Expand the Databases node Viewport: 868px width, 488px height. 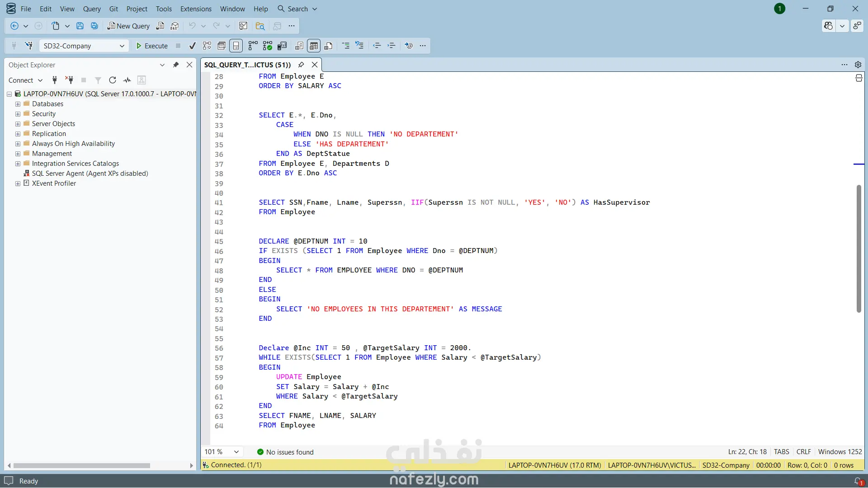click(18, 104)
